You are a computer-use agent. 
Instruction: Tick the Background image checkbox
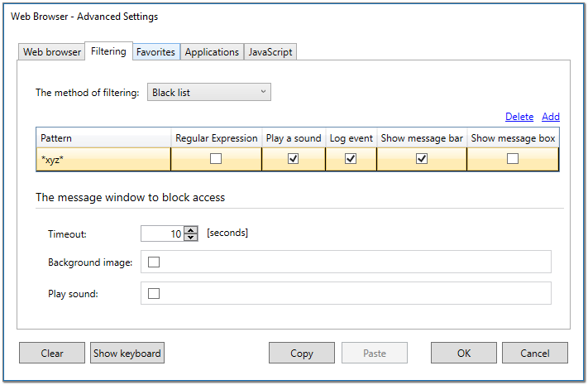[x=153, y=262]
